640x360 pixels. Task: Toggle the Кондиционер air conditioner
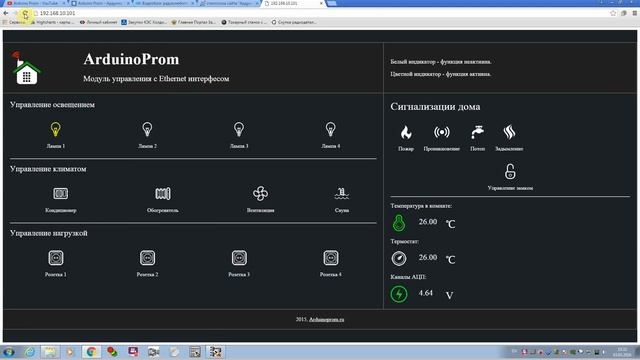pos(60,193)
